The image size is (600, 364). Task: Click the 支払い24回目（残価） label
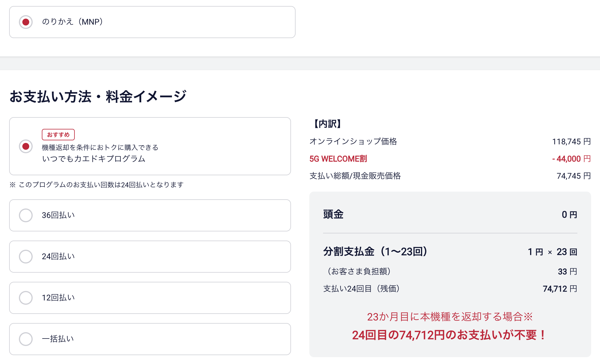click(x=361, y=289)
